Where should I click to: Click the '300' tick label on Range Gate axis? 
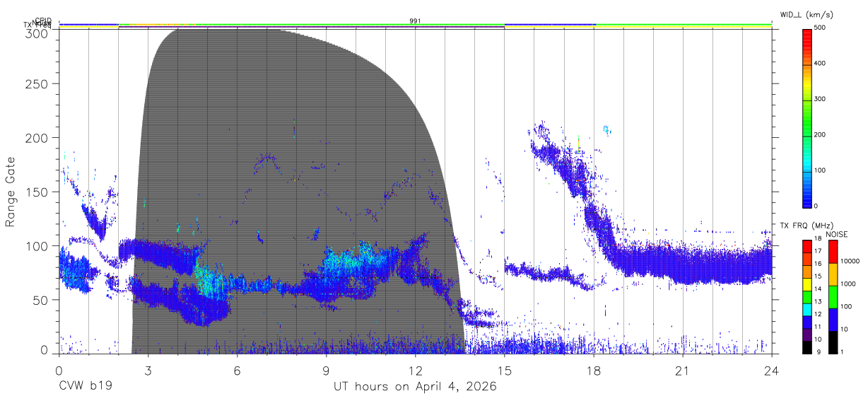(x=37, y=33)
